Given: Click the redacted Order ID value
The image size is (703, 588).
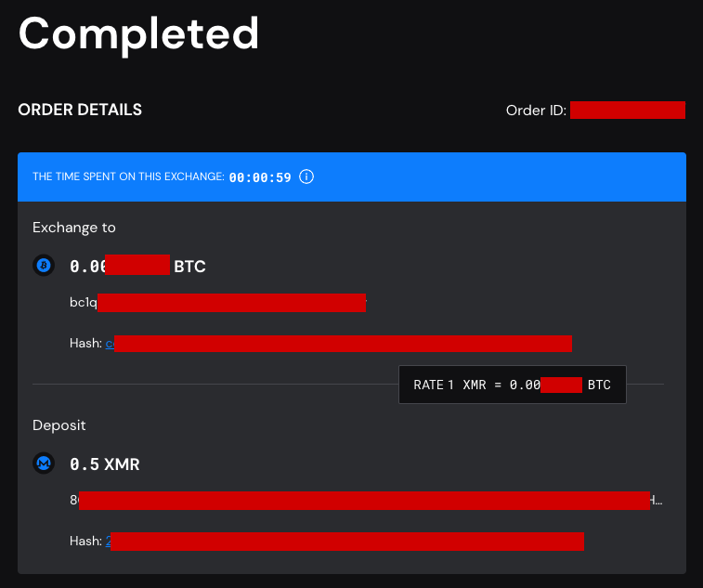Looking at the screenshot, I should click(628, 111).
